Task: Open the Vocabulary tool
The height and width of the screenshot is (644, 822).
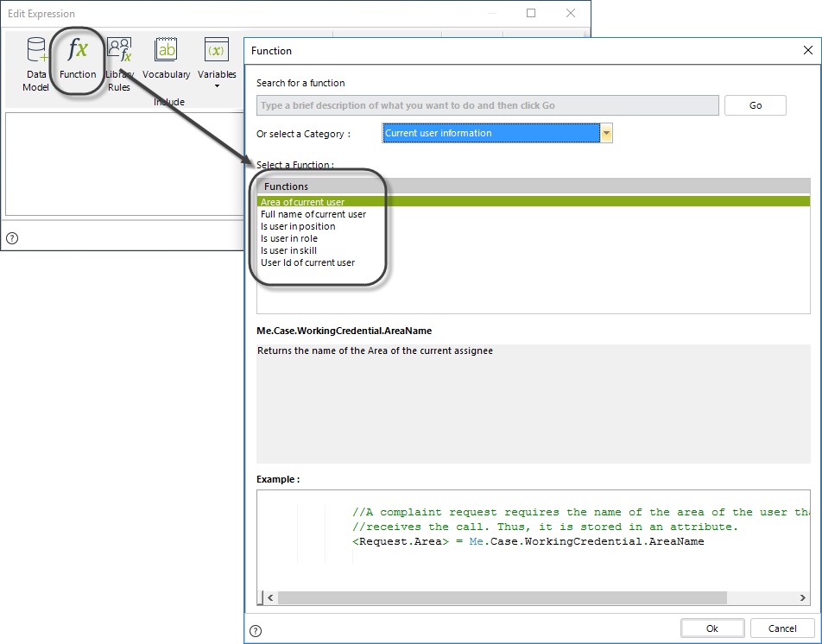Action: click(166, 59)
